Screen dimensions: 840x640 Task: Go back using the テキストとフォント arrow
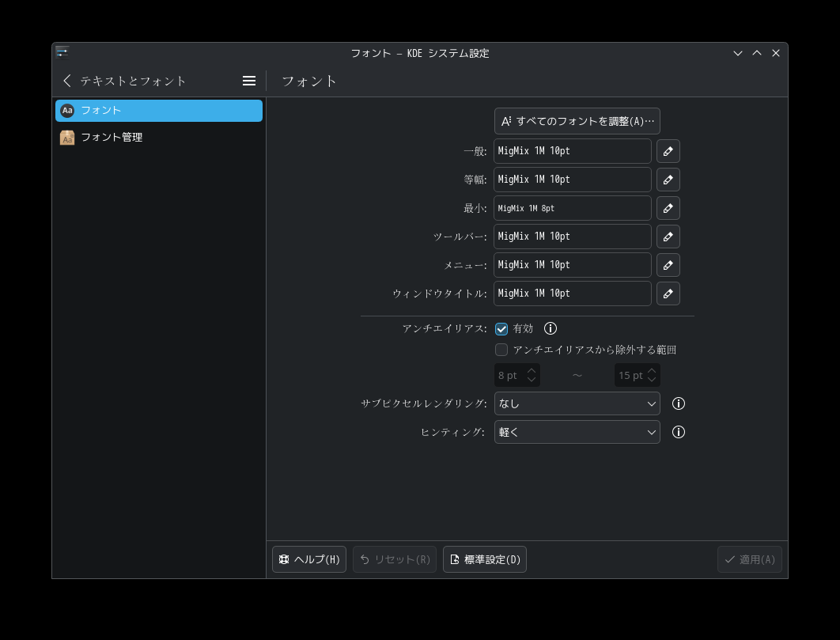tap(67, 81)
